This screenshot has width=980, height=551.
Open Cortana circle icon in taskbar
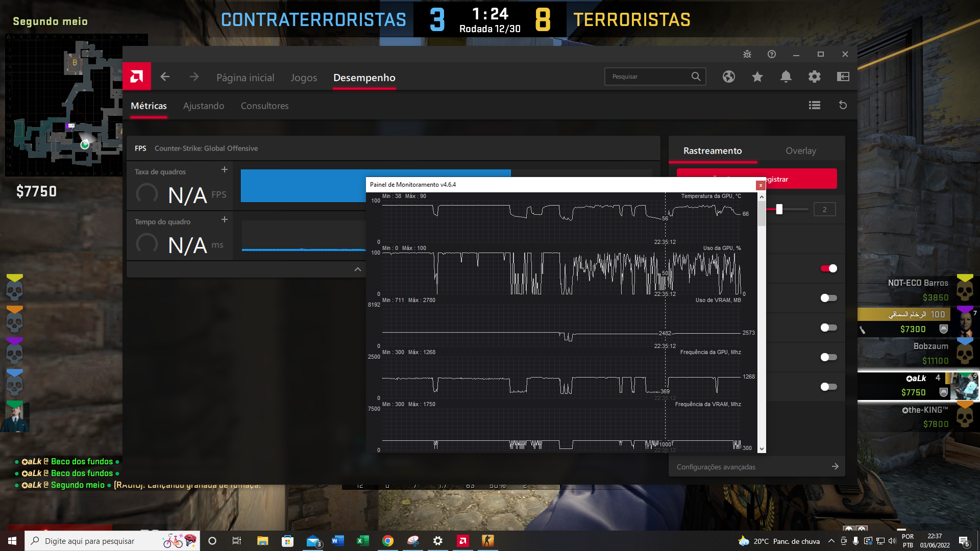click(x=212, y=541)
